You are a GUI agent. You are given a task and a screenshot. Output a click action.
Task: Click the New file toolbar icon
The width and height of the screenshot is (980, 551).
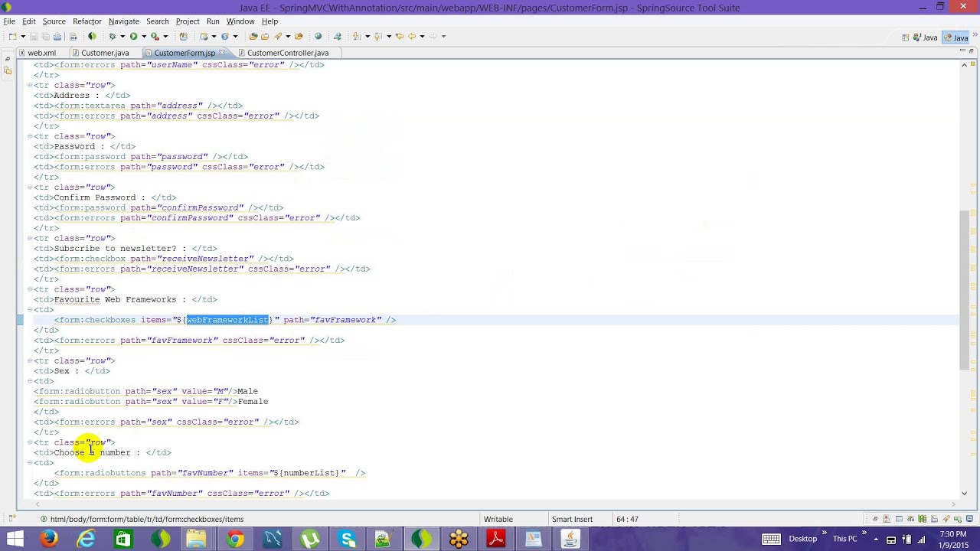(x=13, y=36)
